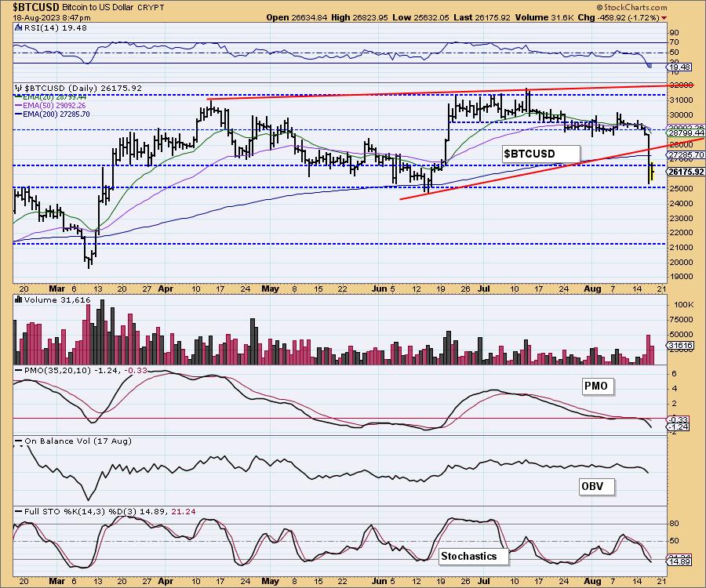
Task: Click the 100K volume axis label
Action: [684, 304]
